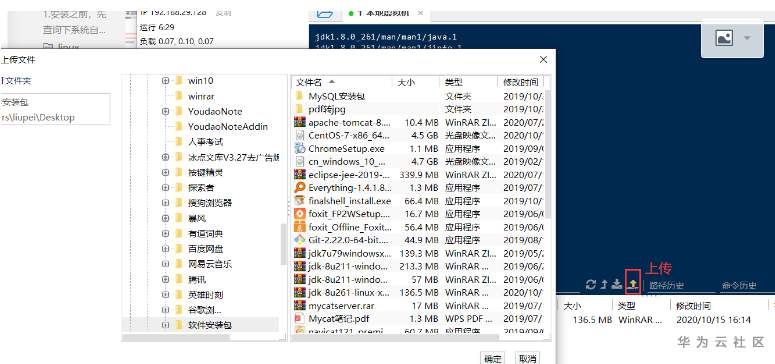Expand the 冰点文库V3.27 folder node

pos(165,157)
